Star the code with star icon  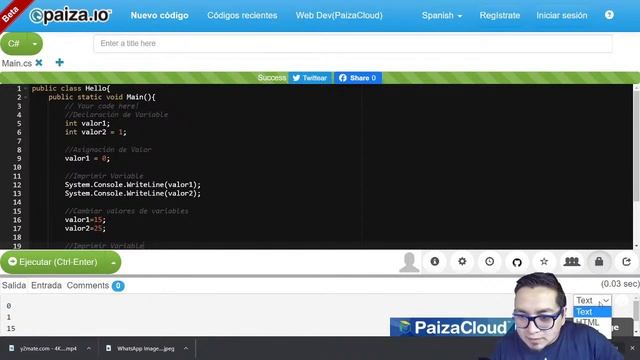[544, 262]
